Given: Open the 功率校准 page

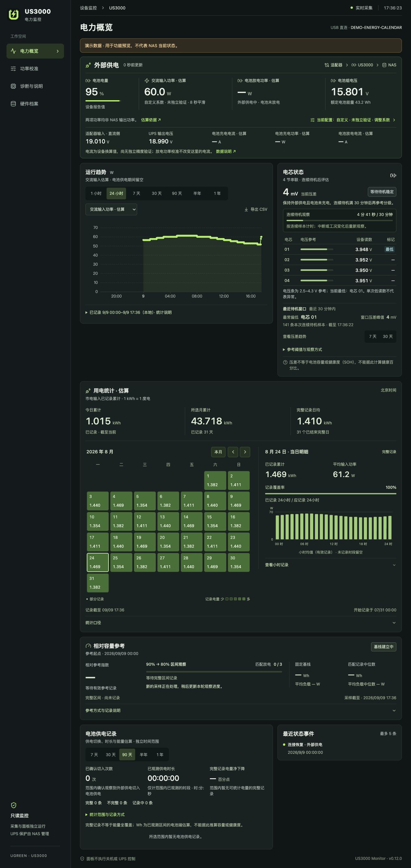Looking at the screenshot, I should [x=35, y=68].
